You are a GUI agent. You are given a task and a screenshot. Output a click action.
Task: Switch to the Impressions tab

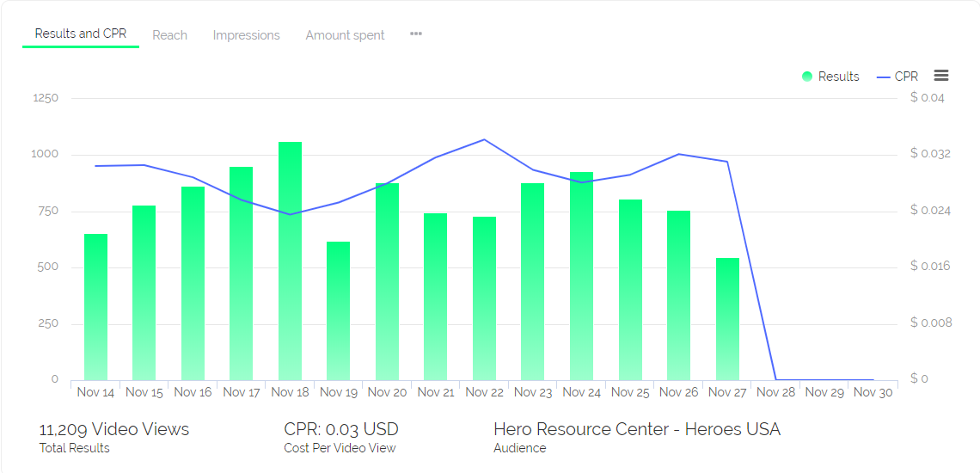click(x=246, y=35)
